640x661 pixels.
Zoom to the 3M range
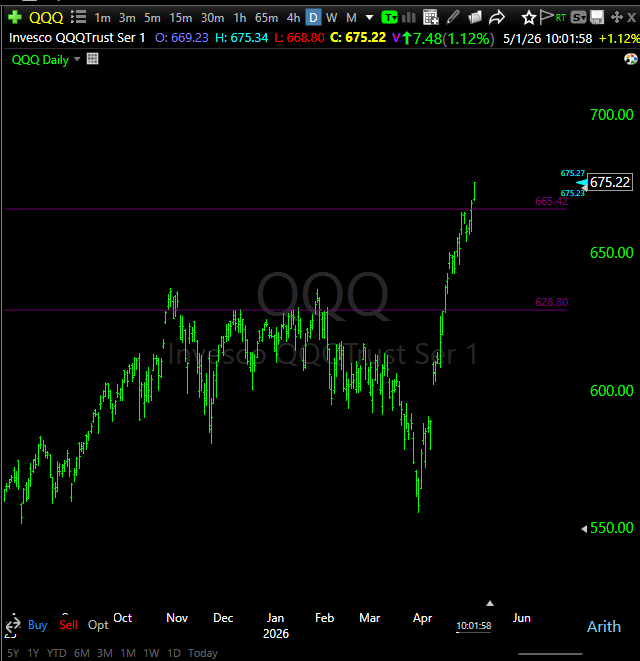pos(105,653)
